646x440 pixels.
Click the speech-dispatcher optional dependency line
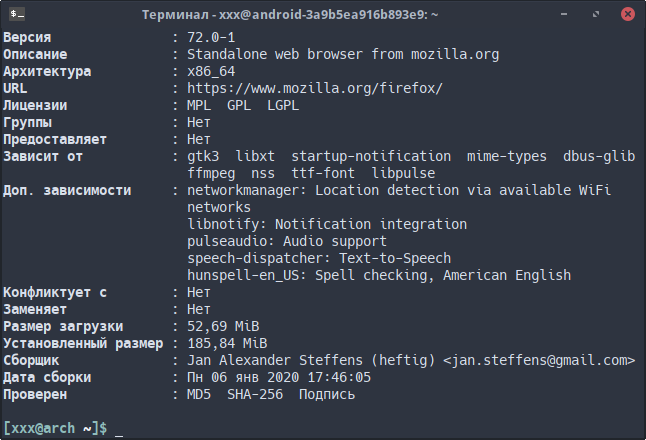(319, 258)
